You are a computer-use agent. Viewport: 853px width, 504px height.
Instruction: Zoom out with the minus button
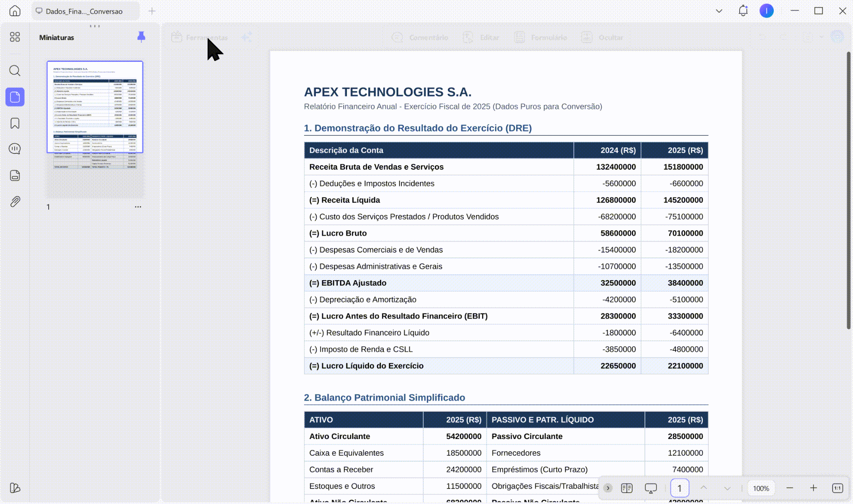tap(790, 488)
